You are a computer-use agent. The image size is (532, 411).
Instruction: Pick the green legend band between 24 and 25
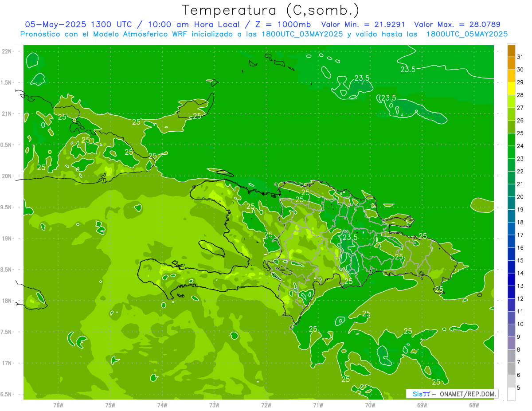point(511,140)
